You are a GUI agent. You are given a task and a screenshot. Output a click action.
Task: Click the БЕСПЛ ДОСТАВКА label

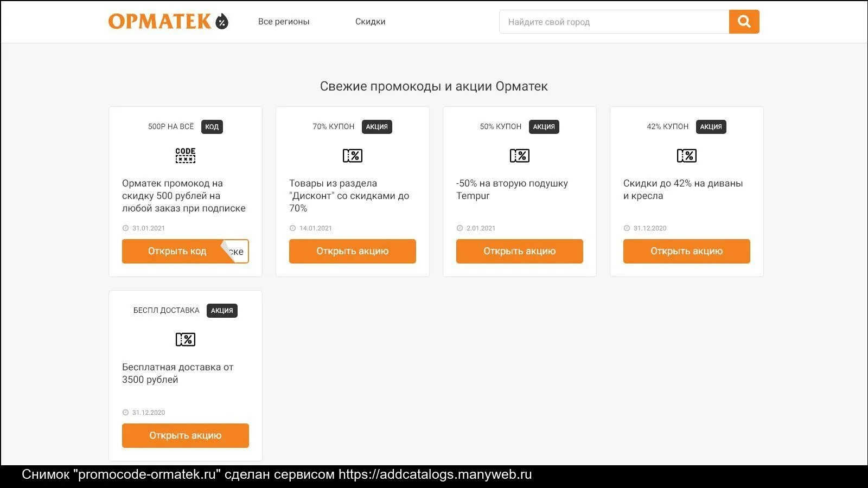[167, 310]
